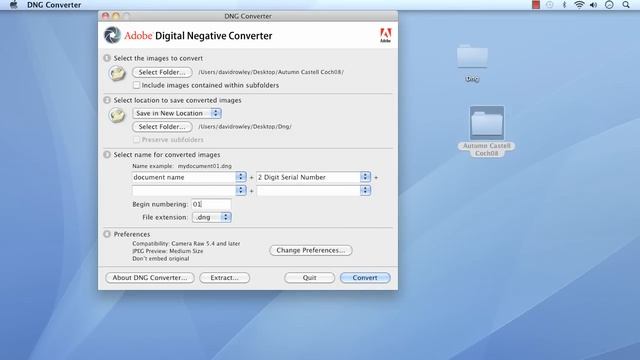Open the Save in New Location dropdown
The width and height of the screenshot is (640, 360).
tap(177, 113)
